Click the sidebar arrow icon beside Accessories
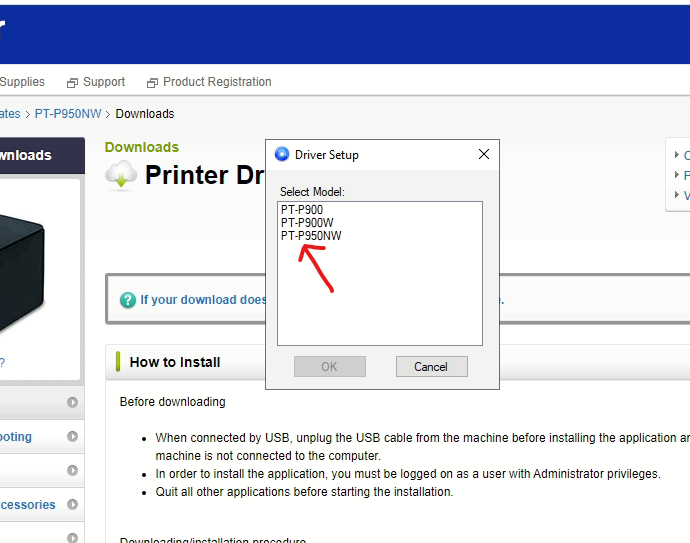Screen dimensions: 690x543 (73, 504)
